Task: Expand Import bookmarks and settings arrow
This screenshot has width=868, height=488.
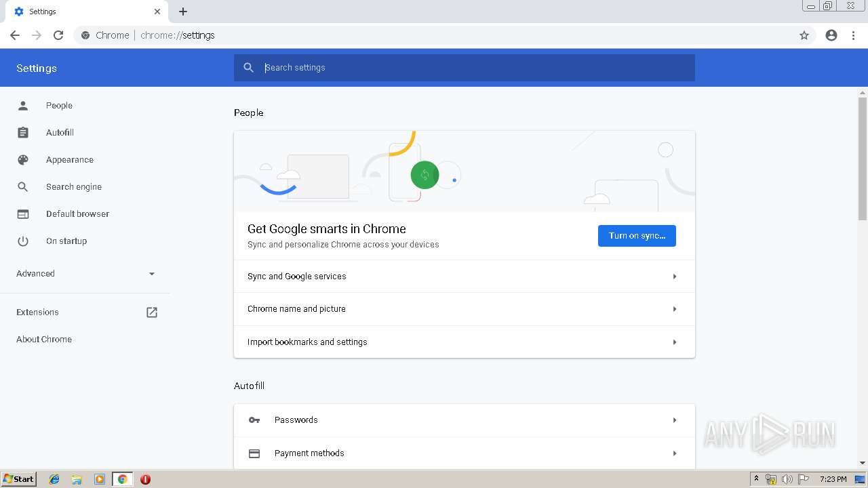Action: click(675, 342)
